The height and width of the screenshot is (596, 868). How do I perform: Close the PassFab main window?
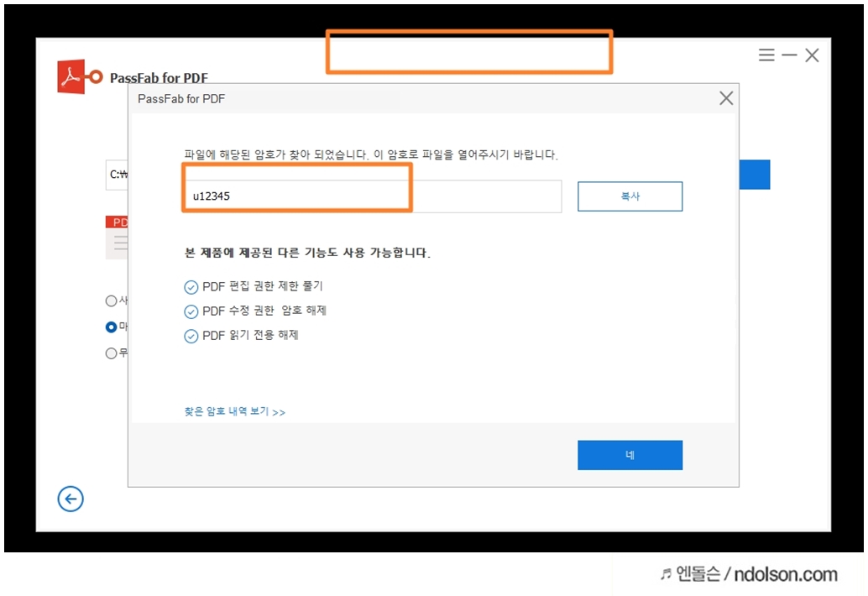pos(812,55)
